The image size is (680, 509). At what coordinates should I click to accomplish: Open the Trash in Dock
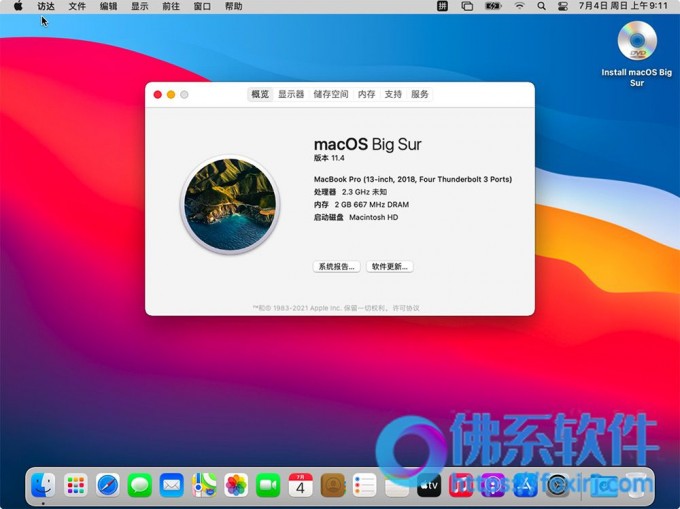click(x=637, y=485)
